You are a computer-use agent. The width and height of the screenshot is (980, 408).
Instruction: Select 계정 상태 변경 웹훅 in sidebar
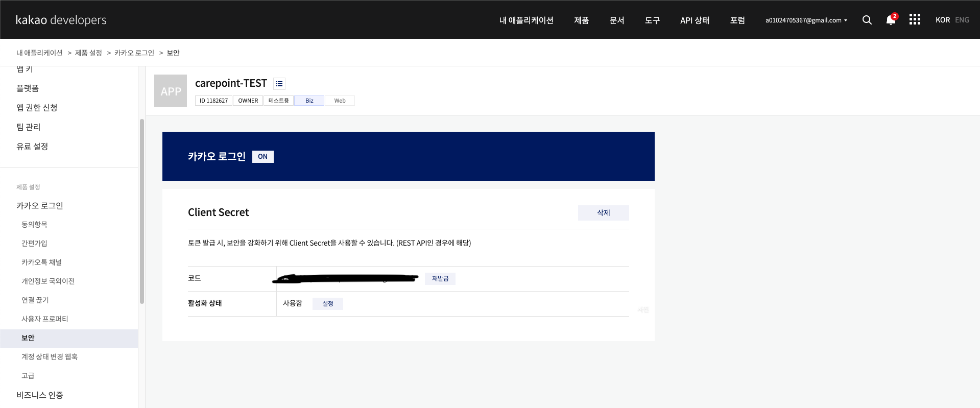[50, 357]
